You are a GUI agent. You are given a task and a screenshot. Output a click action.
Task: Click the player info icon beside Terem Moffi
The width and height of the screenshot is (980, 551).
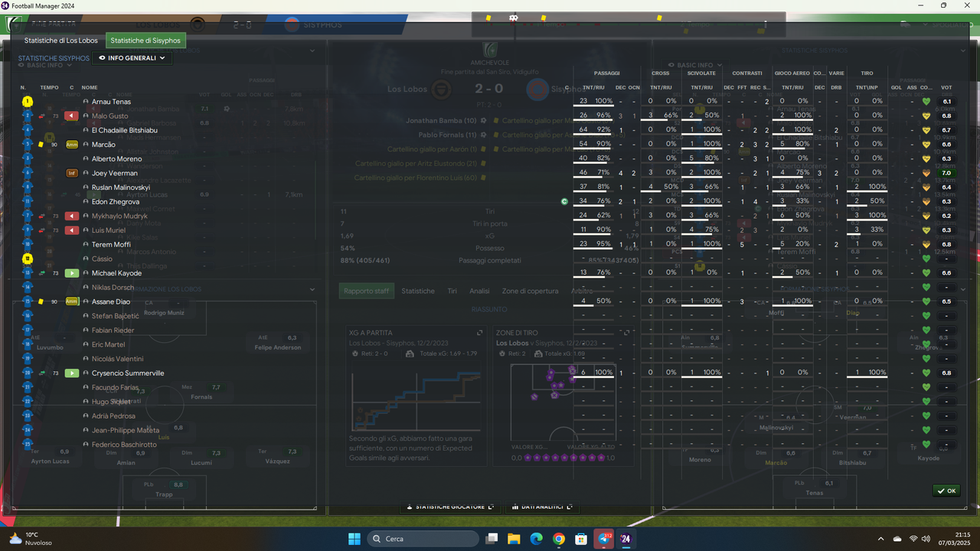tap(86, 245)
